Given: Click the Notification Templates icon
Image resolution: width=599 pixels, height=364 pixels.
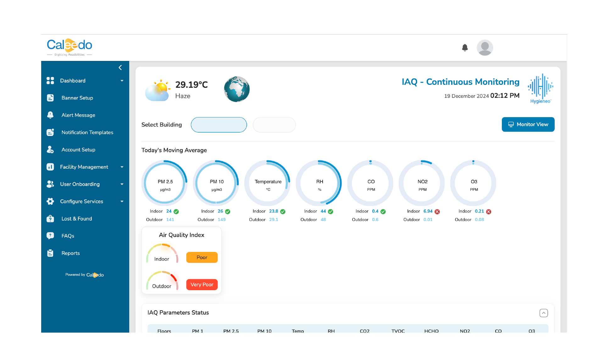Looking at the screenshot, I should coord(50,133).
